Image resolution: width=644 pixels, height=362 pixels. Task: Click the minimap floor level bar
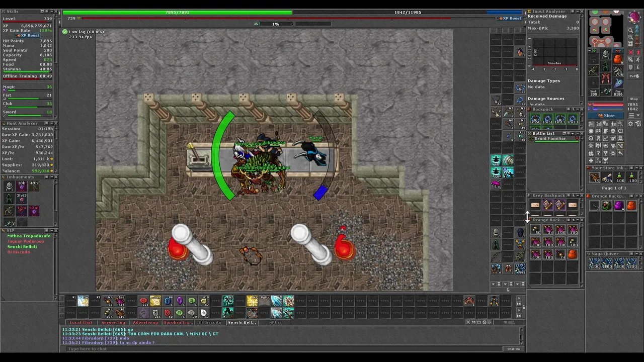click(x=637, y=36)
